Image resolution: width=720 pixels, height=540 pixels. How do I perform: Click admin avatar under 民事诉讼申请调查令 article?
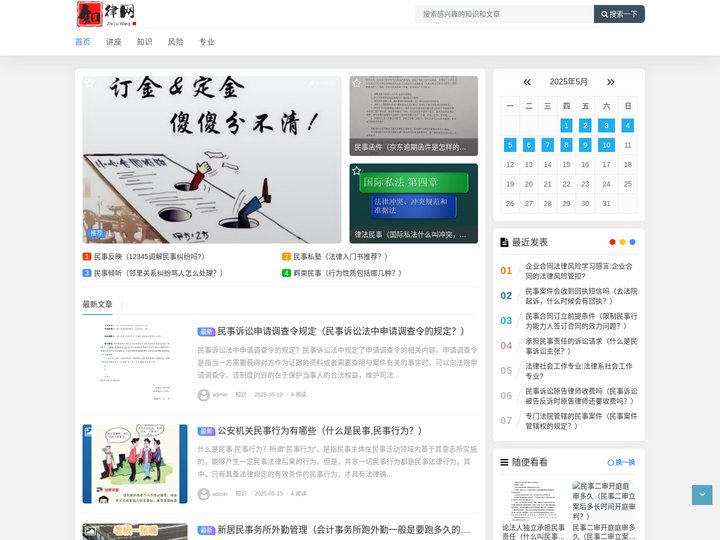[203, 395]
